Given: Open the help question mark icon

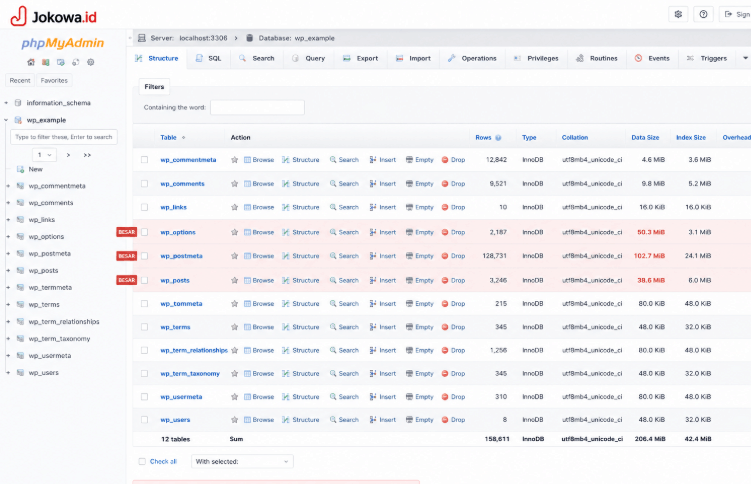Looking at the screenshot, I should [x=703, y=14].
